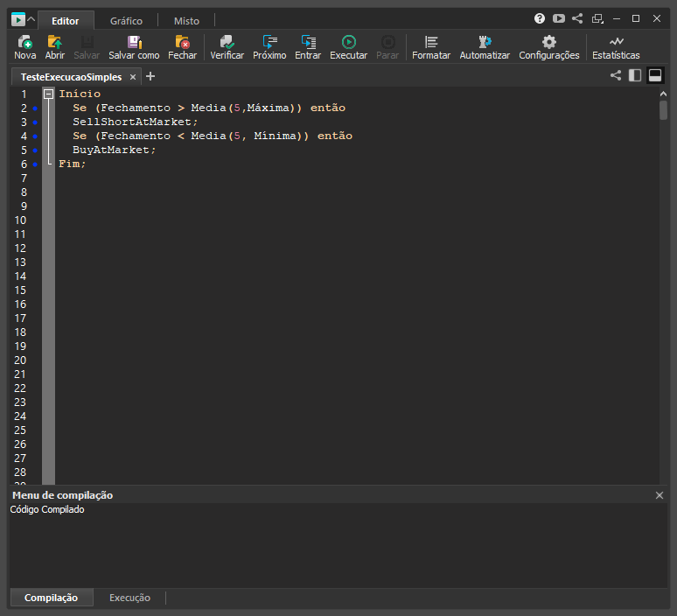Verify code using Verificar

click(x=227, y=47)
